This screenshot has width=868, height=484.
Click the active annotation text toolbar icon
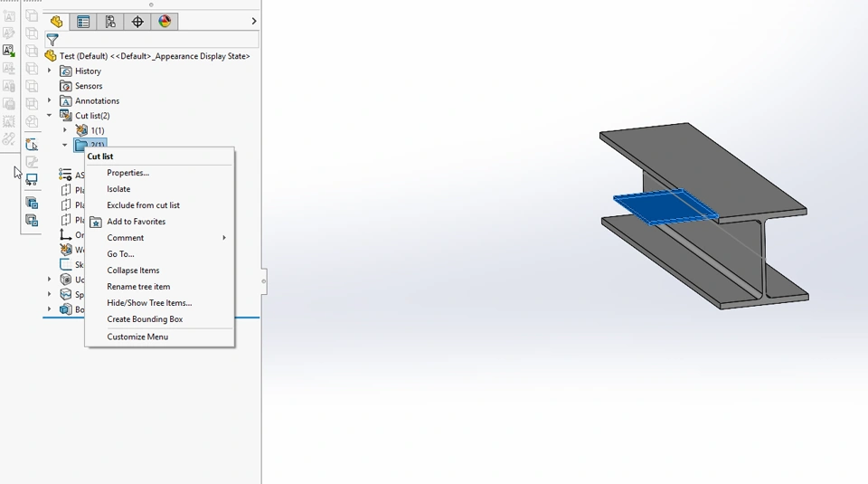9,51
